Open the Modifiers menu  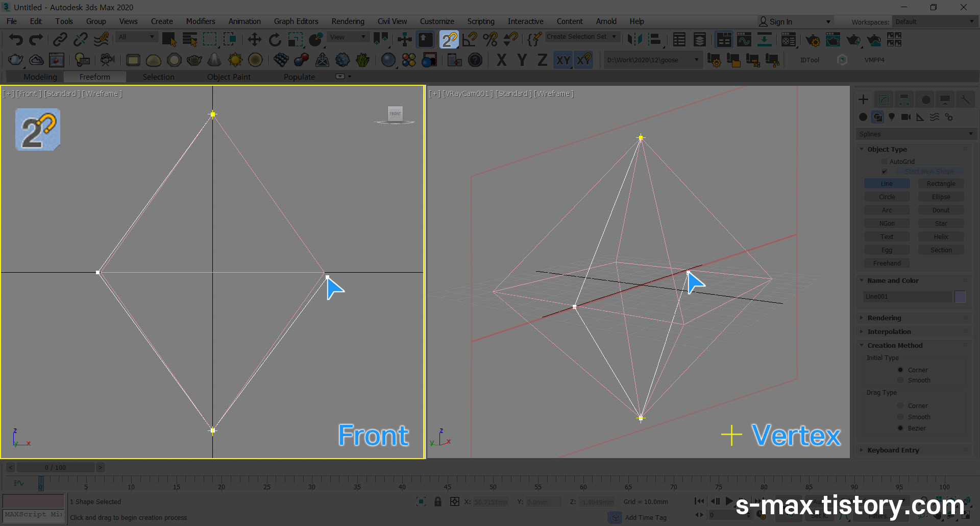[201, 21]
